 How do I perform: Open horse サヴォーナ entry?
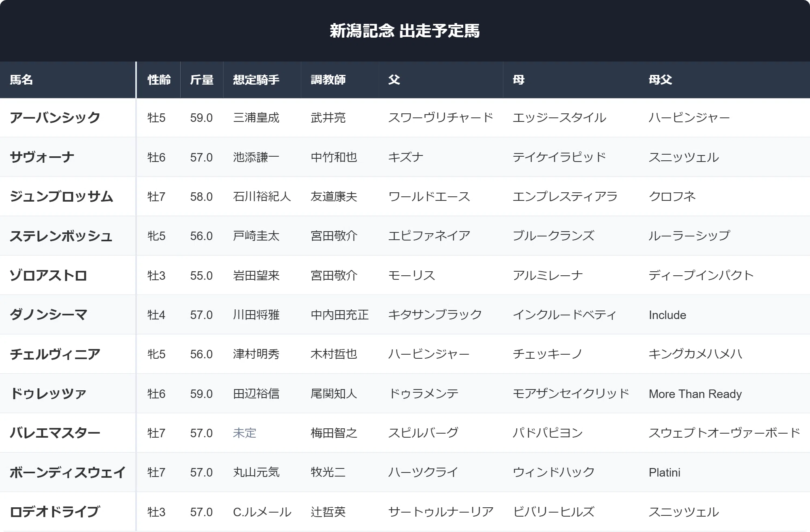click(x=42, y=157)
